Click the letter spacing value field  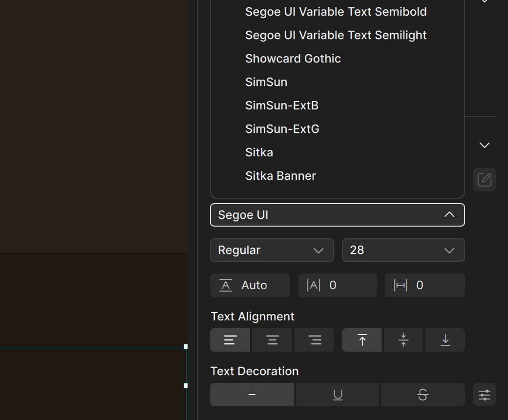point(337,285)
